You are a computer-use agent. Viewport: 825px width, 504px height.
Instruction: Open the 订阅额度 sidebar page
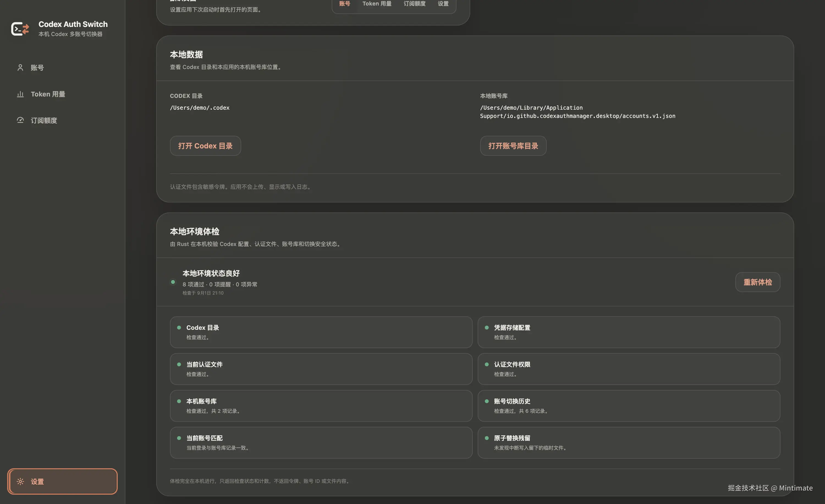pos(63,120)
